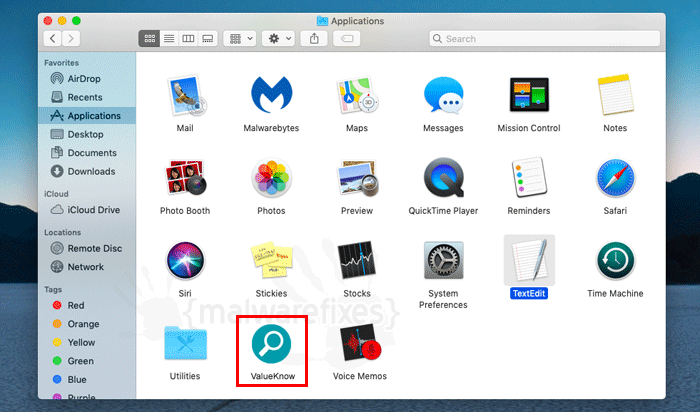Open the gear Action menu dropdown
This screenshot has width=700, height=412.
(x=279, y=39)
